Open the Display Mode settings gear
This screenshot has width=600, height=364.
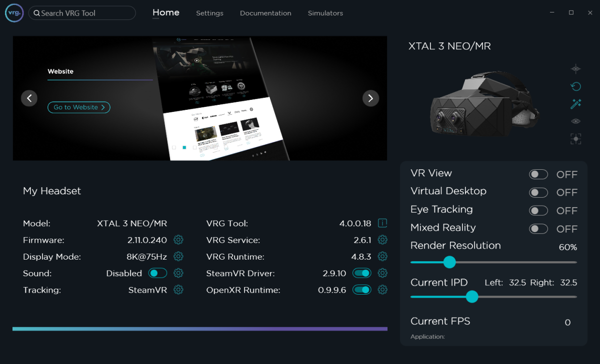[178, 256]
